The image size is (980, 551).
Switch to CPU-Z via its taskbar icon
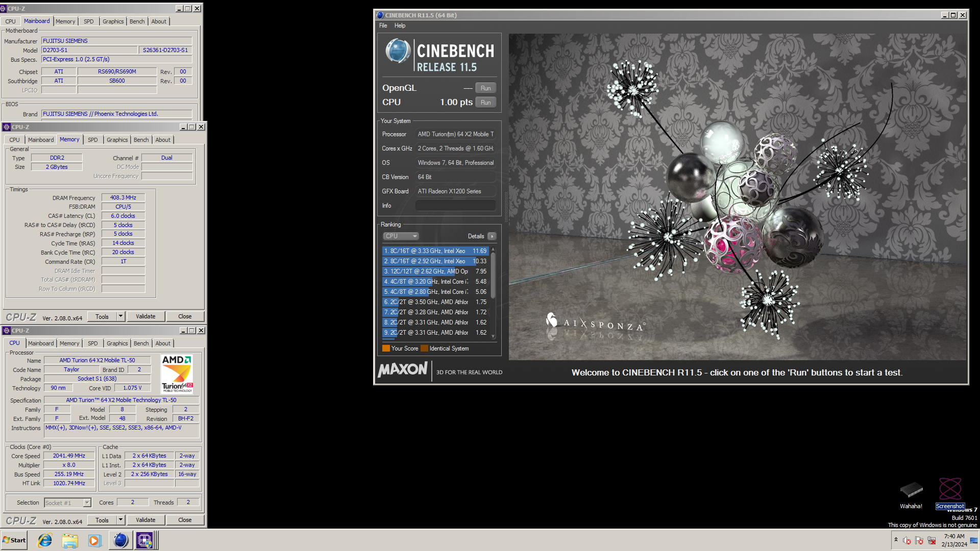[145, 540]
